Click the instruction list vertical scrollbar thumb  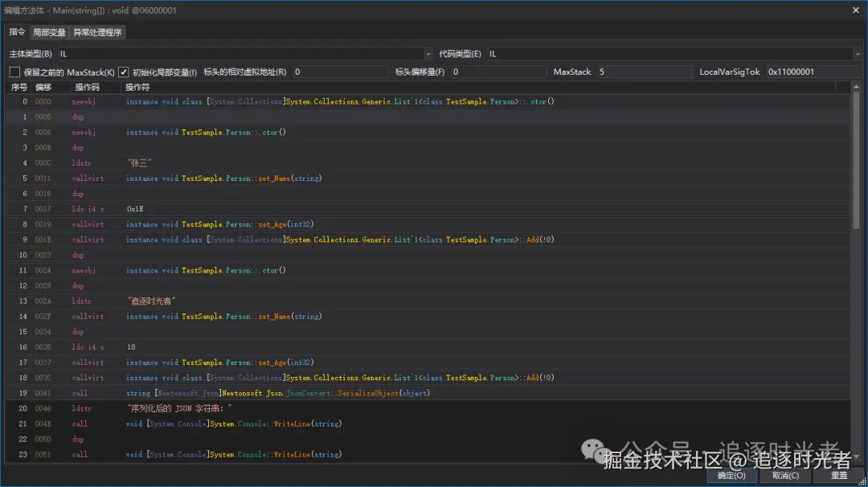coord(856,161)
